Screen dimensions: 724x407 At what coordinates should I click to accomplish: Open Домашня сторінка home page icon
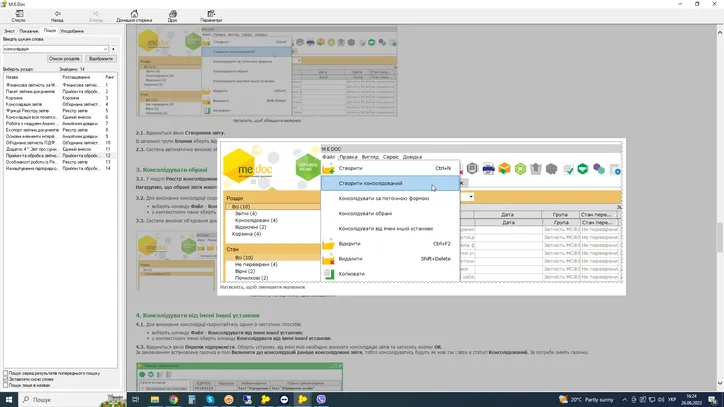tap(134, 14)
